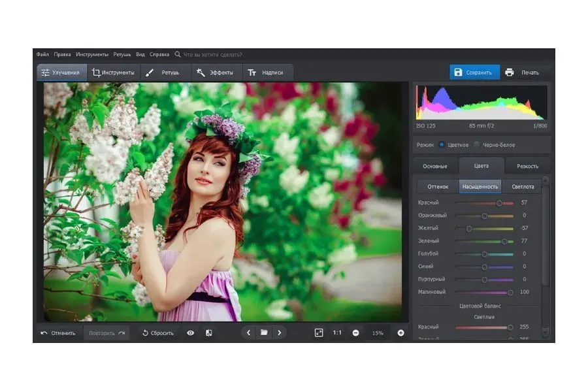Zoom out with the minus icon
This screenshot has height=392, width=588.
click(355, 333)
